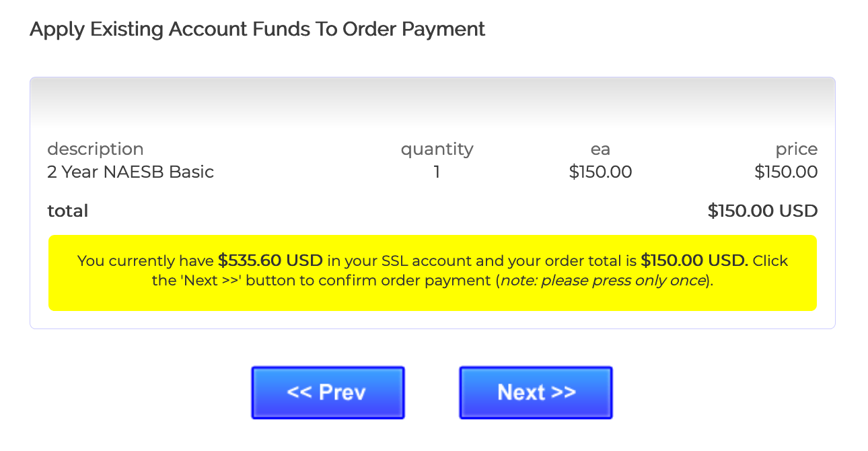Click the '$535.60 USD' account balance text
Viewport: 868px width, 451px height.
[270, 261]
